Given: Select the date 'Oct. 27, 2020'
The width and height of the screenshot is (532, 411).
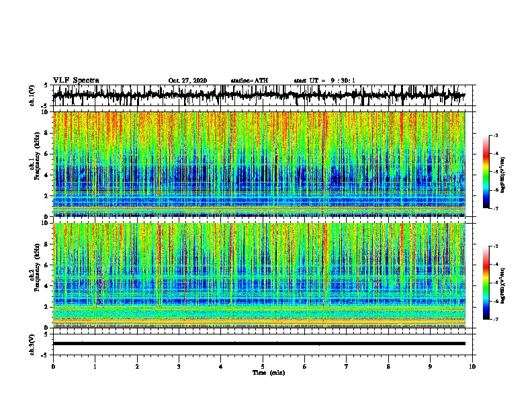Looking at the screenshot, I should click(x=187, y=81).
